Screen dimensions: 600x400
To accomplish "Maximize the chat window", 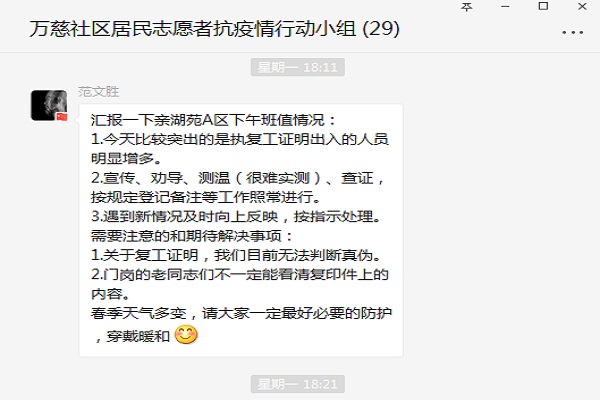I will (x=543, y=6).
